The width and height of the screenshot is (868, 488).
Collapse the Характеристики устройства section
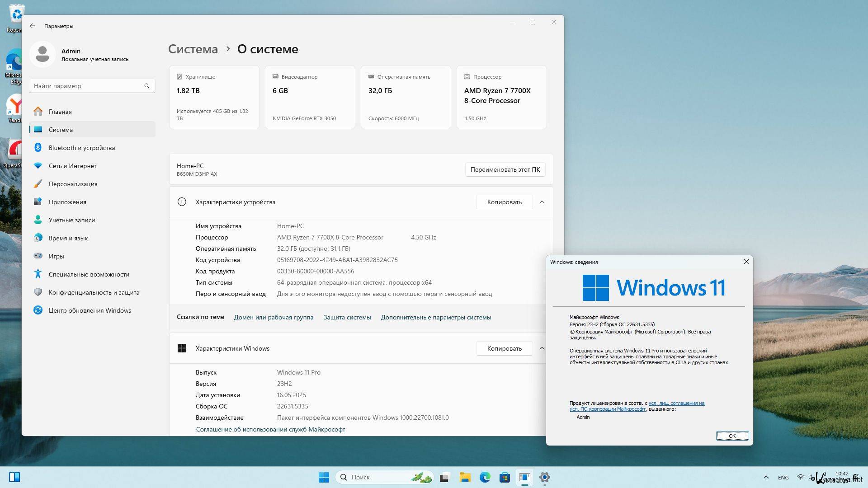[x=542, y=202]
